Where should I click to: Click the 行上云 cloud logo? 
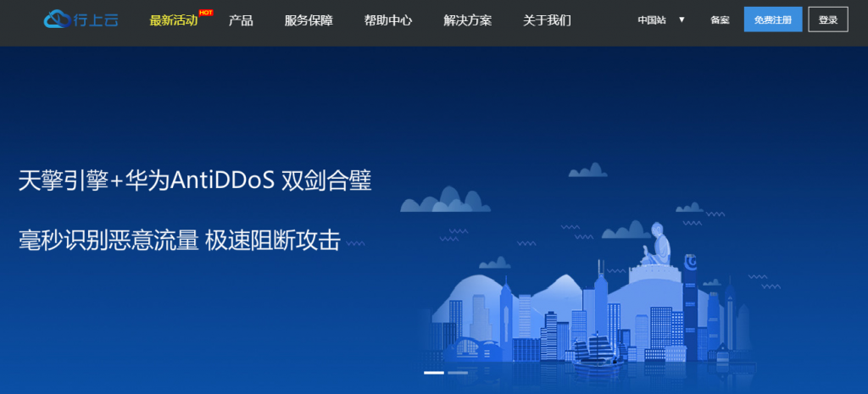pos(81,20)
